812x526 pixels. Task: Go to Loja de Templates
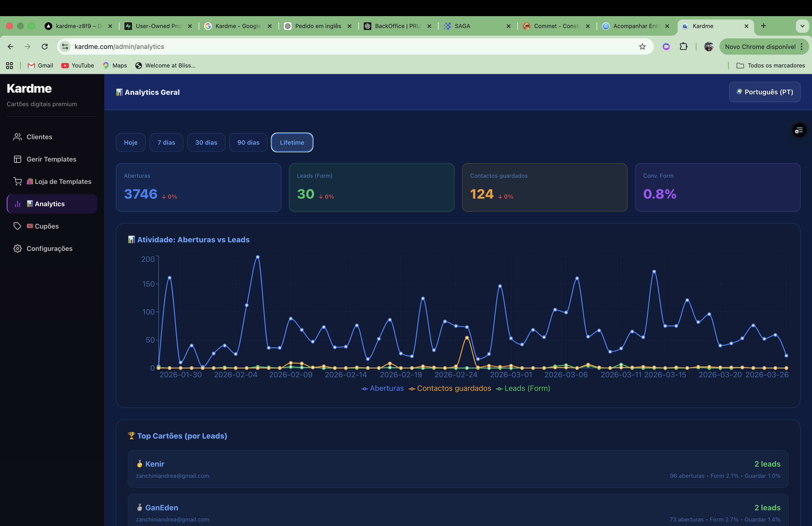(x=63, y=182)
